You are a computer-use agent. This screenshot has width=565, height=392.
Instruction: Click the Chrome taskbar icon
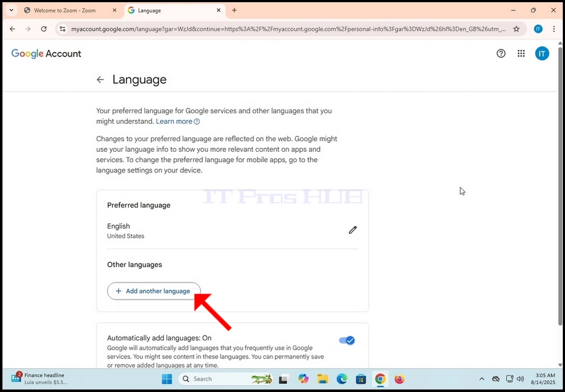tap(380, 379)
